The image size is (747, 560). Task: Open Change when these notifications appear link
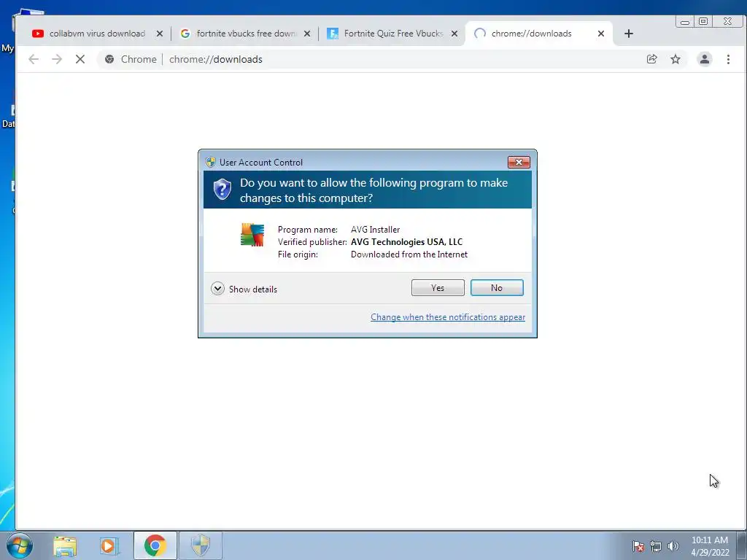(448, 317)
